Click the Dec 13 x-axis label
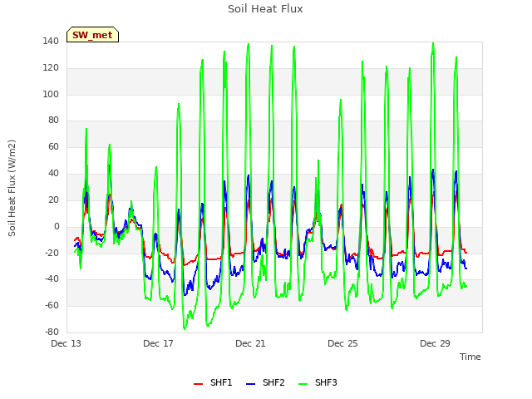 point(66,343)
